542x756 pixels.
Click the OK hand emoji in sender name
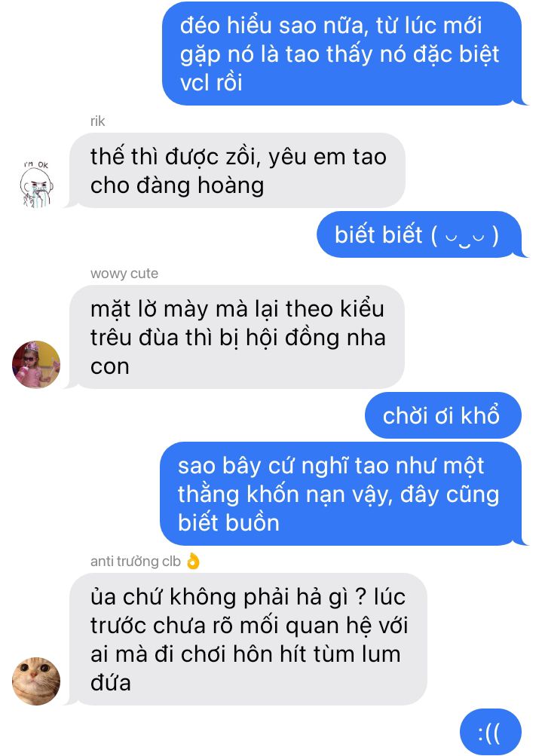tap(193, 562)
